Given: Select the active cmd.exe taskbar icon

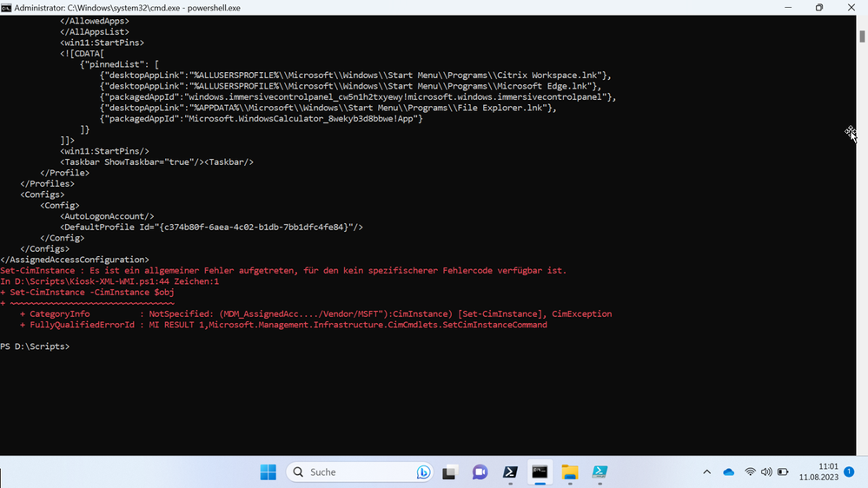Looking at the screenshot, I should point(540,472).
